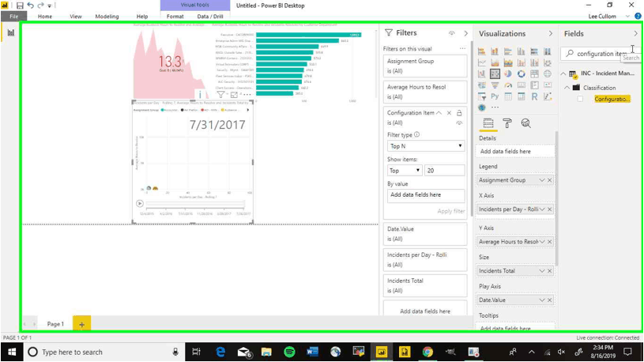Open the View ribbon tab

[76, 17]
